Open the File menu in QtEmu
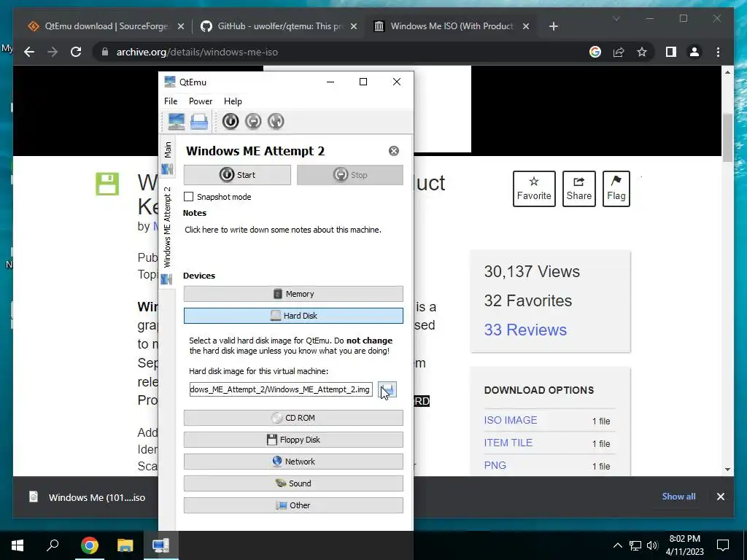 point(171,101)
